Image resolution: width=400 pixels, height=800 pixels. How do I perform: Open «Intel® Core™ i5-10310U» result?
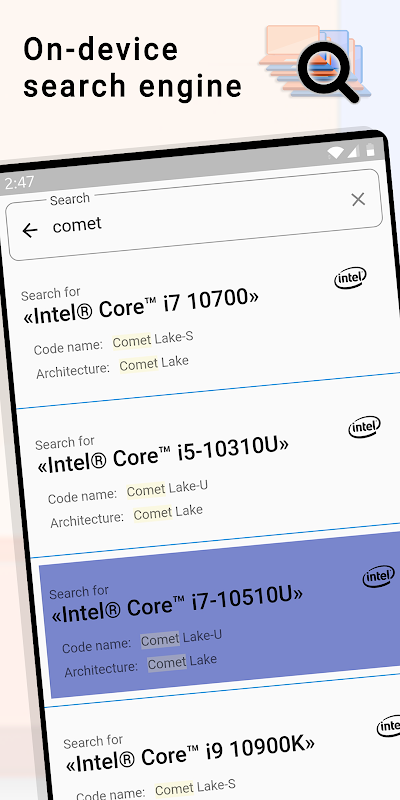163,454
